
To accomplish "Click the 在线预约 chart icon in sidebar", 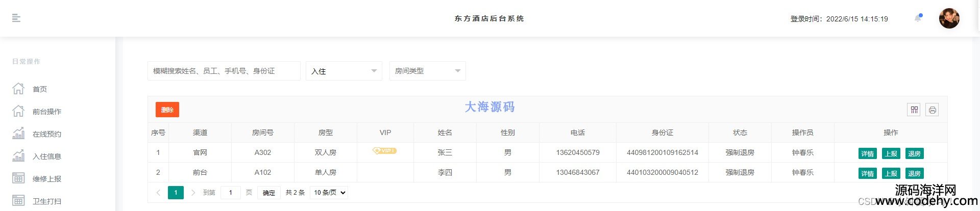I will [x=18, y=134].
